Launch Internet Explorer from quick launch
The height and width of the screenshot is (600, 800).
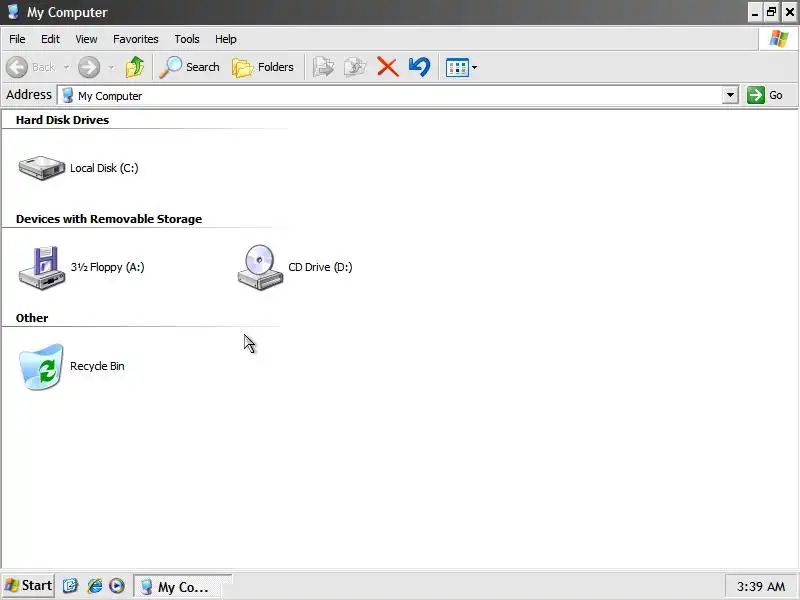[94, 586]
